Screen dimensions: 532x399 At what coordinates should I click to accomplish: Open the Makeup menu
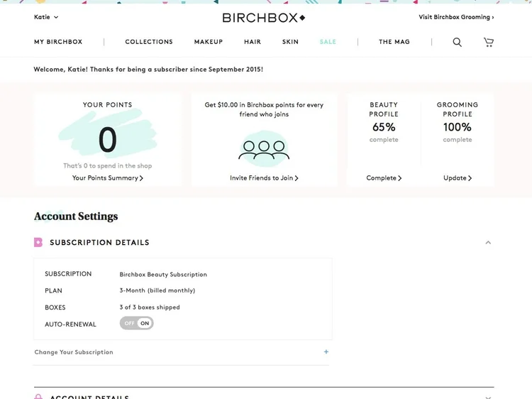pyautogui.click(x=209, y=42)
